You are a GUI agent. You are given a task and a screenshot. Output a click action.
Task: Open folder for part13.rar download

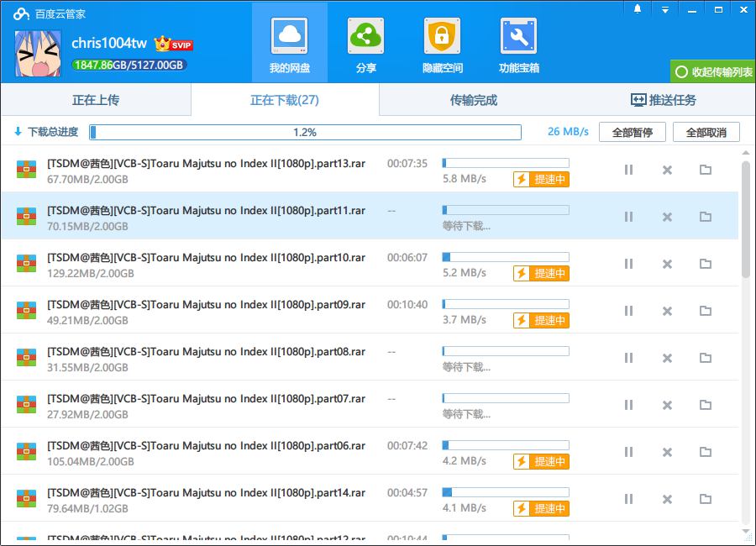tap(706, 170)
